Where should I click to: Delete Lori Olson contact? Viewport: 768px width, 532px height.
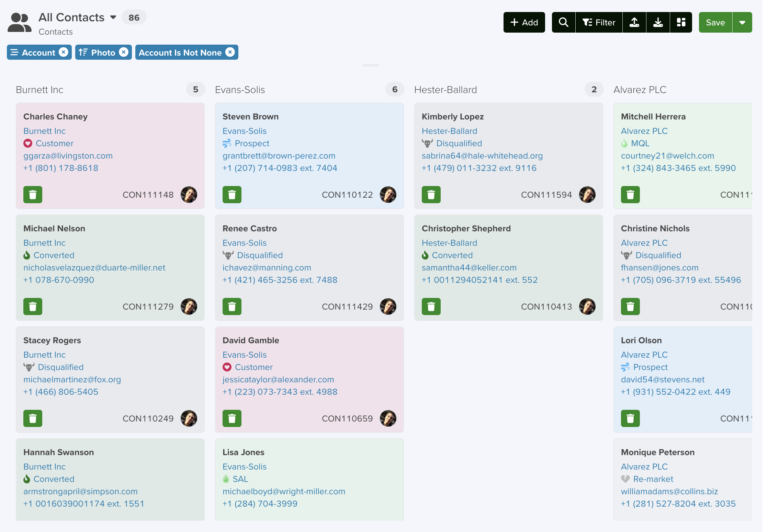pyautogui.click(x=630, y=418)
